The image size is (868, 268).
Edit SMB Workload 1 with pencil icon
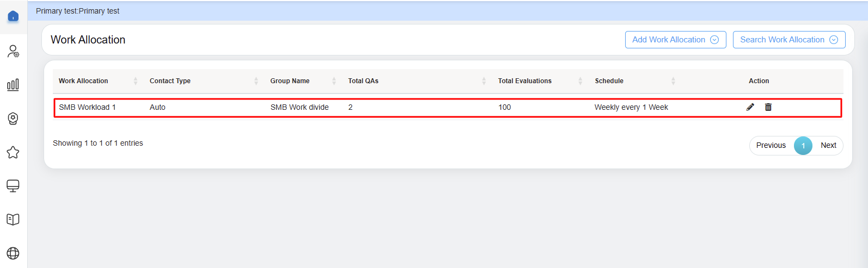750,107
